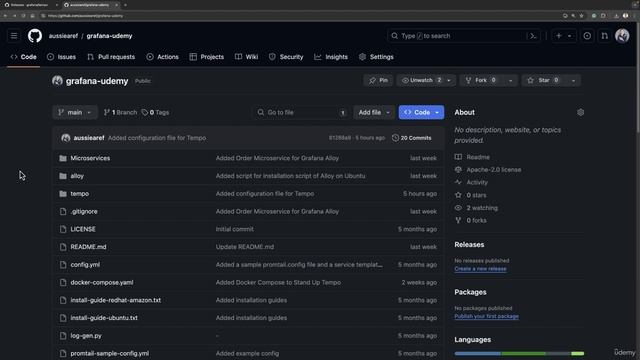Open the green Code clone dropdown
The width and height of the screenshot is (640, 360).
[x=421, y=112]
